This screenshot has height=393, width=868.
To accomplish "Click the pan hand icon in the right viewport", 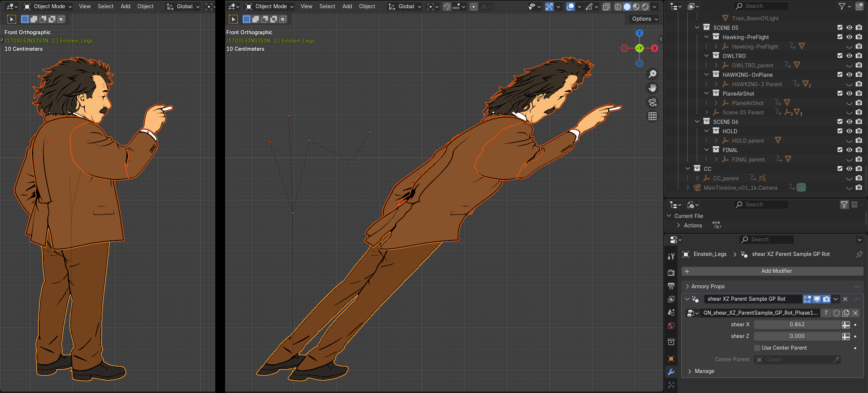I will tap(652, 88).
